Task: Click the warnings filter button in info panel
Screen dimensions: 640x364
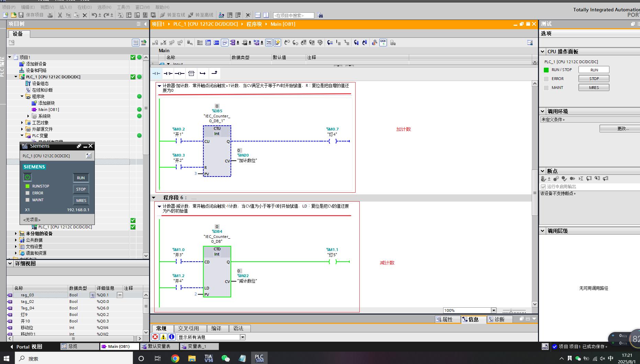Action: tap(164, 337)
